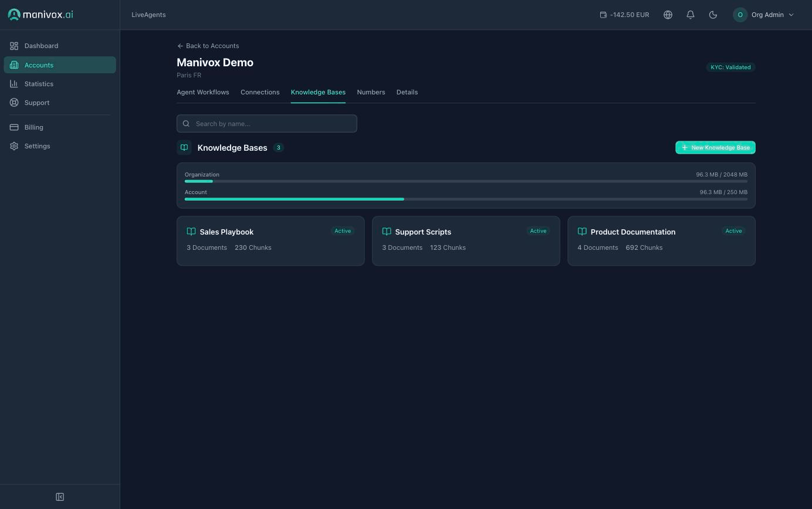Click the wallet icon beside the balance

pyautogui.click(x=603, y=15)
